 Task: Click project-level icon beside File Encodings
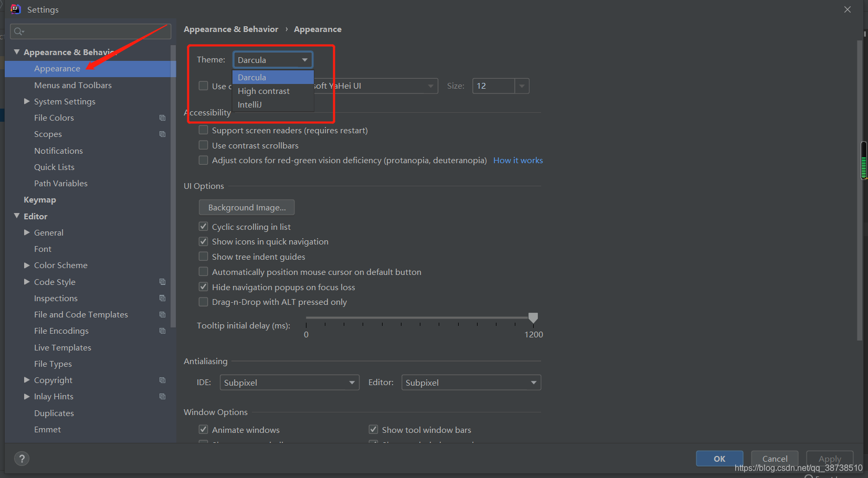tap(163, 331)
